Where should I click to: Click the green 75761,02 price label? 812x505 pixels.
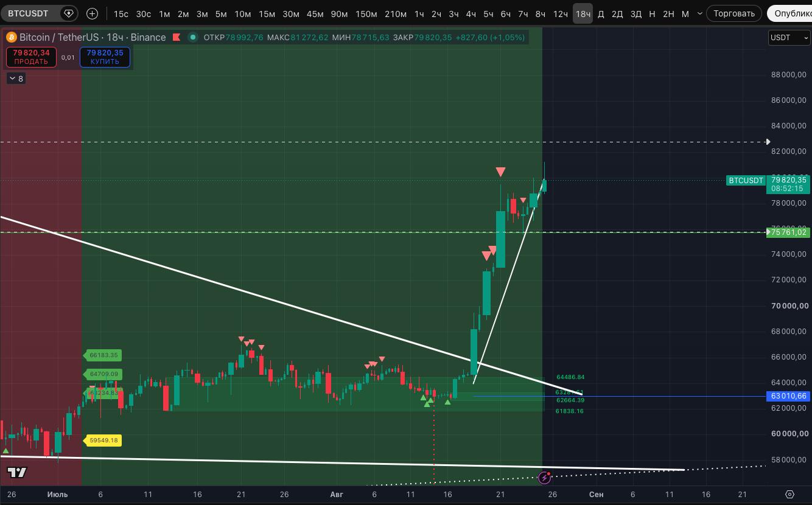coord(788,232)
